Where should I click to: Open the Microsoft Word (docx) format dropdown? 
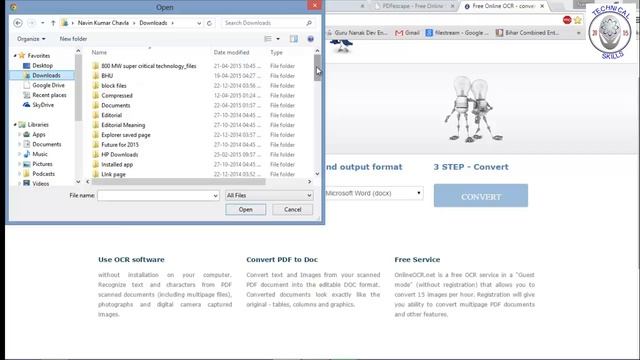click(373, 193)
